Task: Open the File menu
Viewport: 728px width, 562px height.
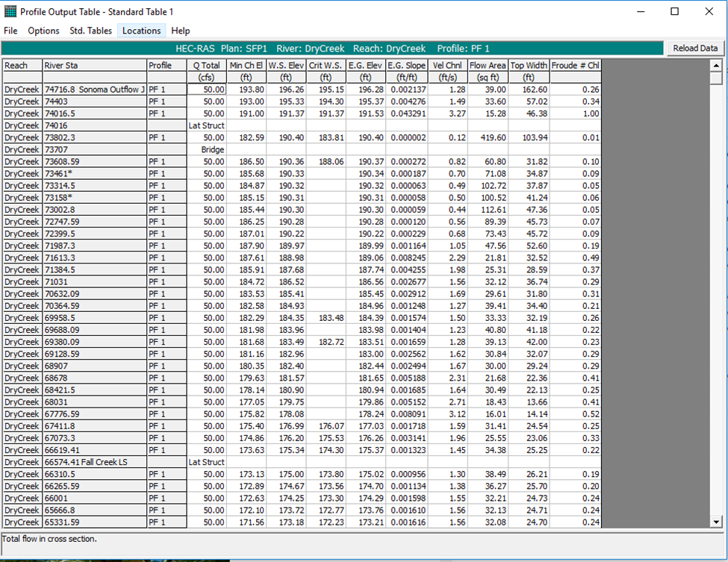Action: click(10, 31)
